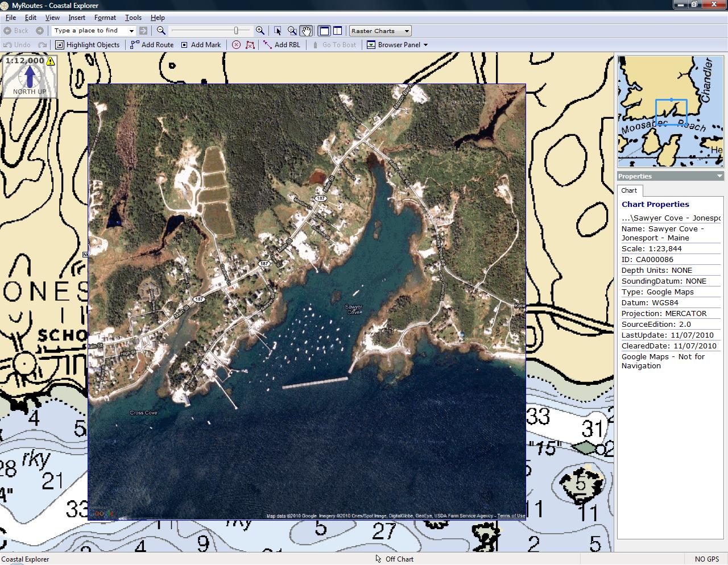Click the chart Name property row
Viewport: 728px width, 565px height.
point(671,233)
